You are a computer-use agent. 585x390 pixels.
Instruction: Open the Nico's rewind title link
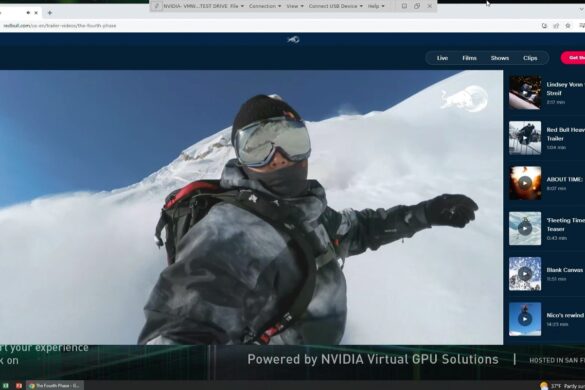click(x=565, y=315)
